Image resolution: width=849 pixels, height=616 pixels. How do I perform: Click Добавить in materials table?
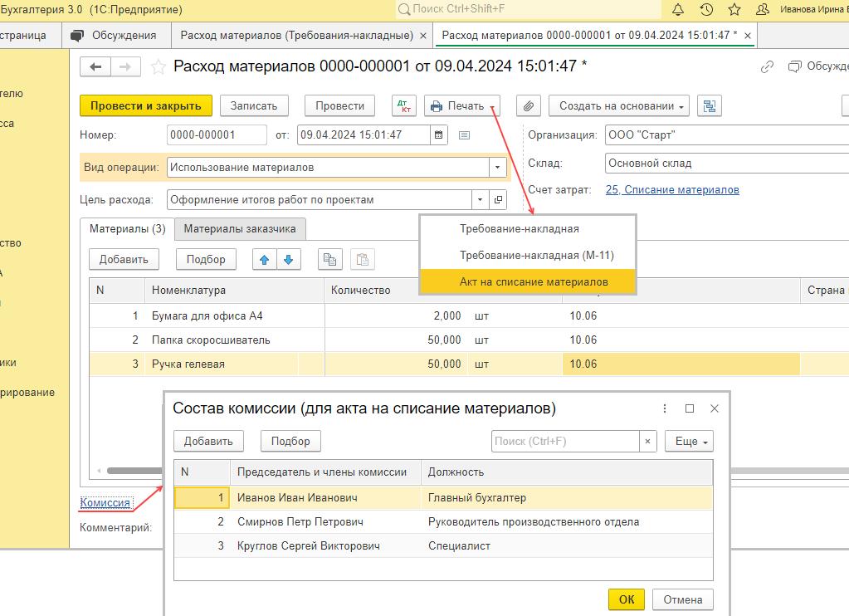tap(124, 260)
